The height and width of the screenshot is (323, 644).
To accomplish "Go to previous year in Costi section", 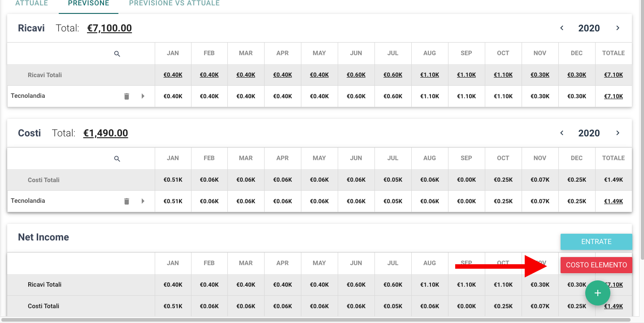I will pos(561,133).
